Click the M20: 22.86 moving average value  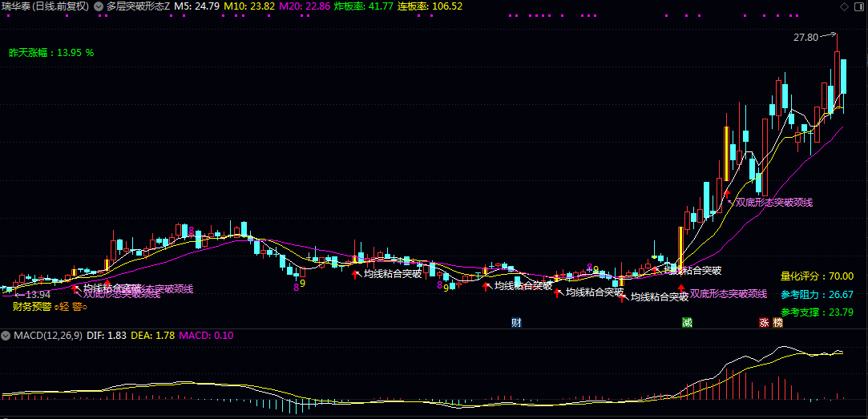[x=305, y=6]
